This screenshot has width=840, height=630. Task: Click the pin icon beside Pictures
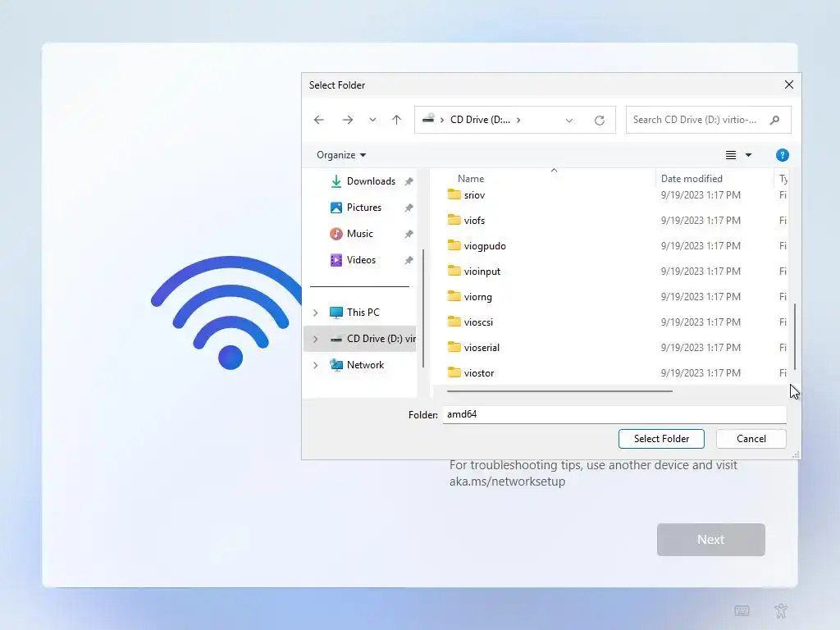409,208
